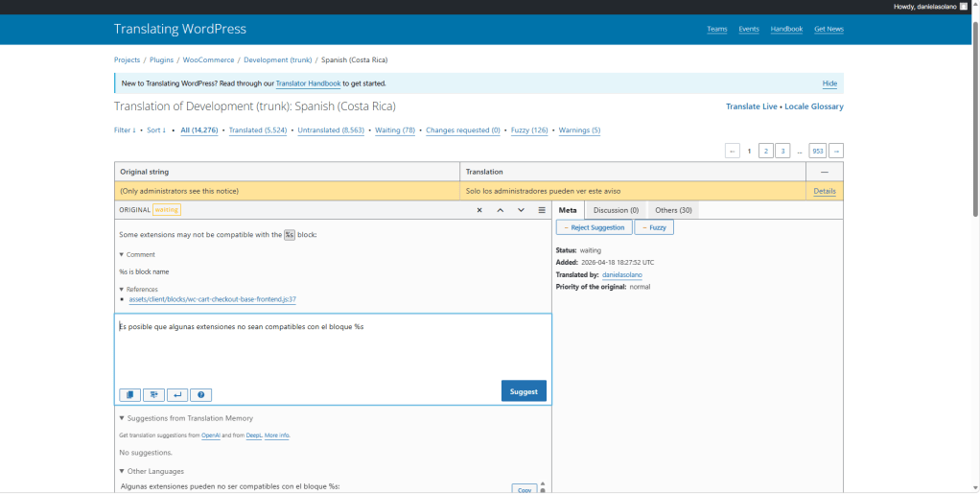Click the next page arrow in pagination
Viewport: 980px width, 494px height.
coord(836,151)
